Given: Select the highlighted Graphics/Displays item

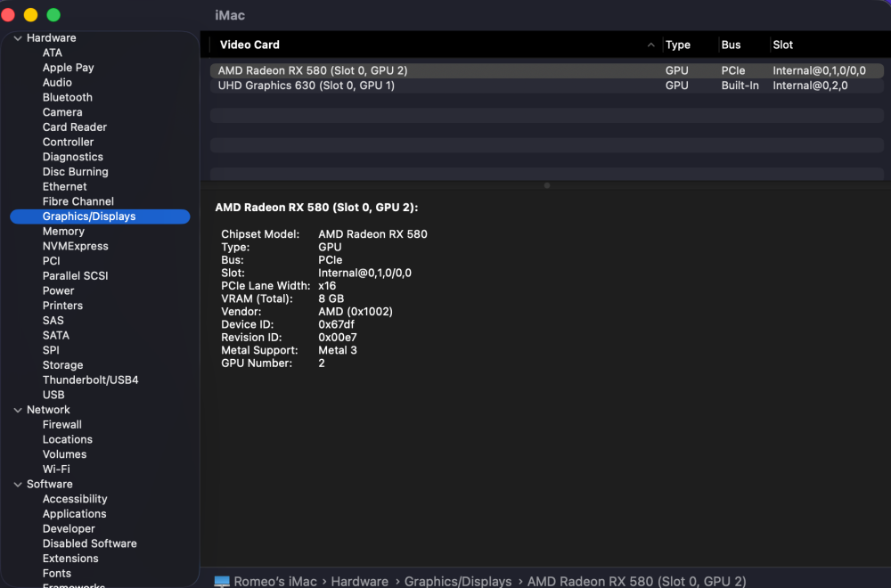Looking at the screenshot, I should (100, 216).
